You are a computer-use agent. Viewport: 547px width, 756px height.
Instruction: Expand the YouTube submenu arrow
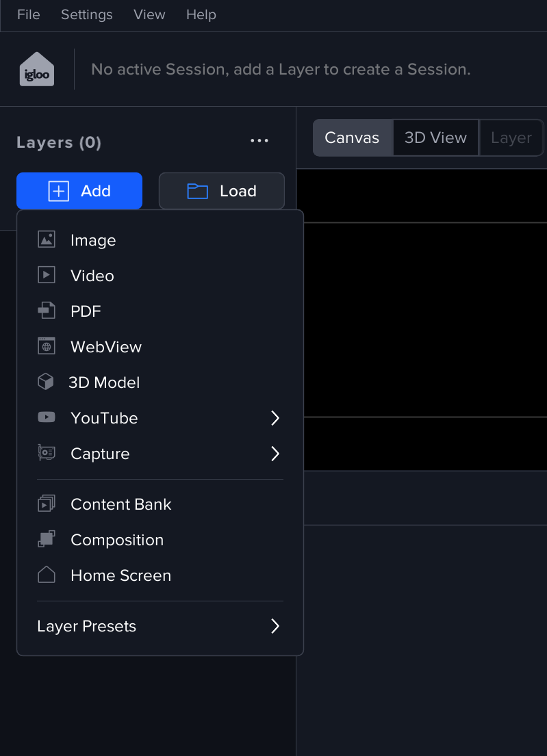click(275, 418)
